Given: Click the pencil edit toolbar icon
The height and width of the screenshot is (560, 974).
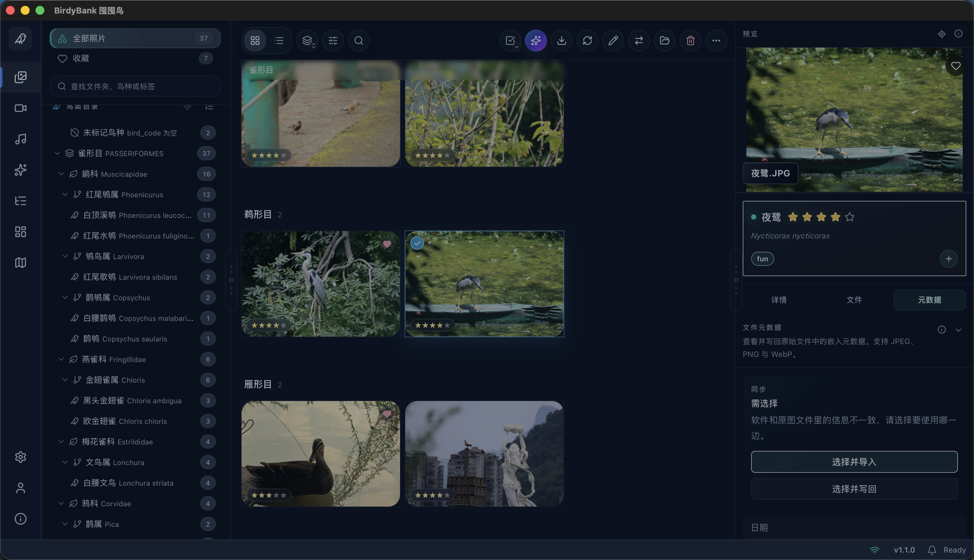Looking at the screenshot, I should pyautogui.click(x=613, y=40).
